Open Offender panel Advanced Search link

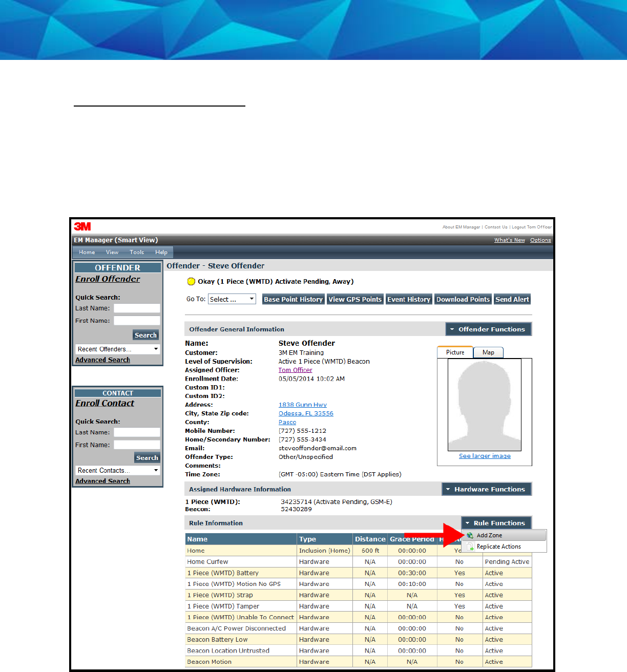pos(102,360)
